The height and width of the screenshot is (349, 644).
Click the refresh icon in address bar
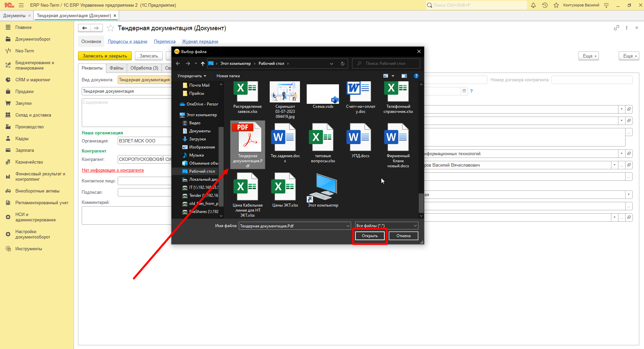[x=342, y=63]
